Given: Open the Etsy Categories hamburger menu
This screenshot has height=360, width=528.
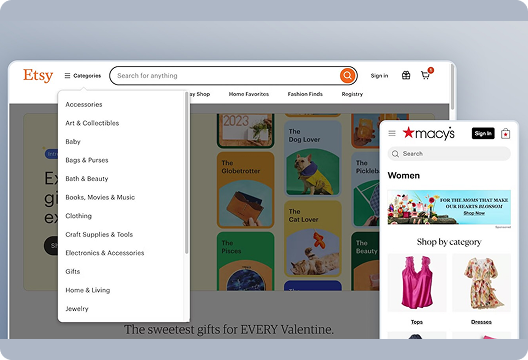Looking at the screenshot, I should pos(83,76).
